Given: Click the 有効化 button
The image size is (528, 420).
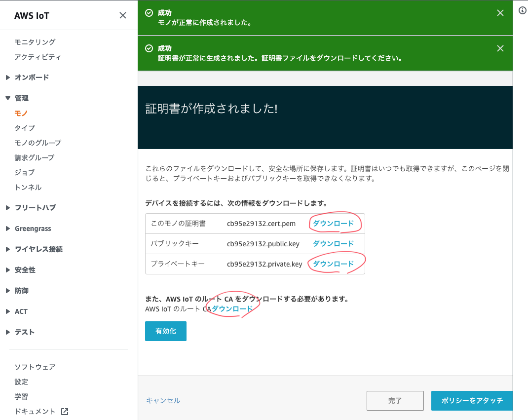Looking at the screenshot, I should 166,331.
